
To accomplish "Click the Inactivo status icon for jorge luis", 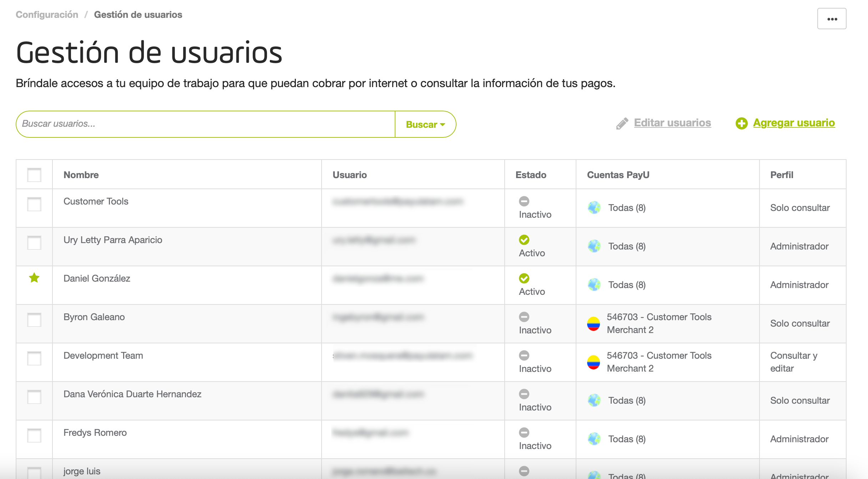I will (524, 471).
